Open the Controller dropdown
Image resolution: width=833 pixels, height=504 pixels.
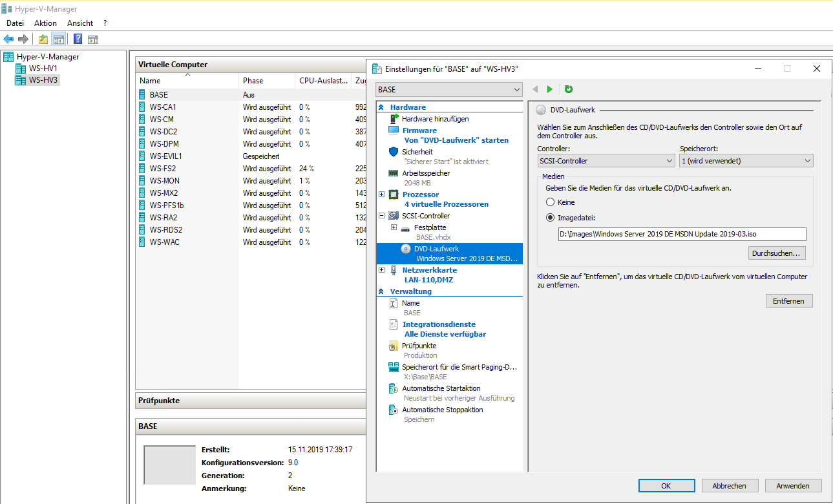pyautogui.click(x=606, y=161)
